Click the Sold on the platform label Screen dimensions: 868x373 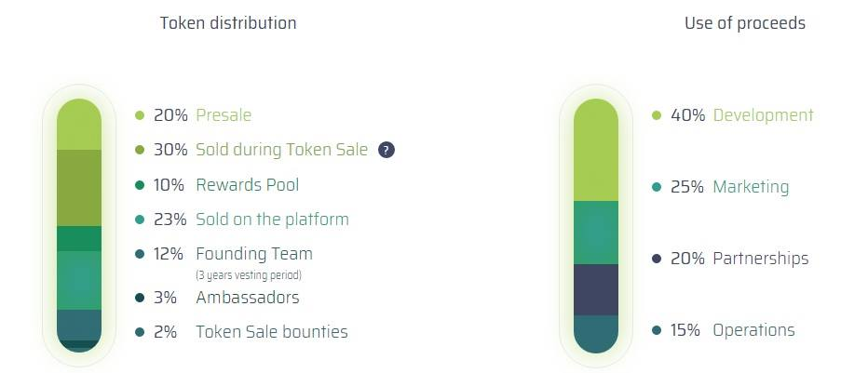272,220
